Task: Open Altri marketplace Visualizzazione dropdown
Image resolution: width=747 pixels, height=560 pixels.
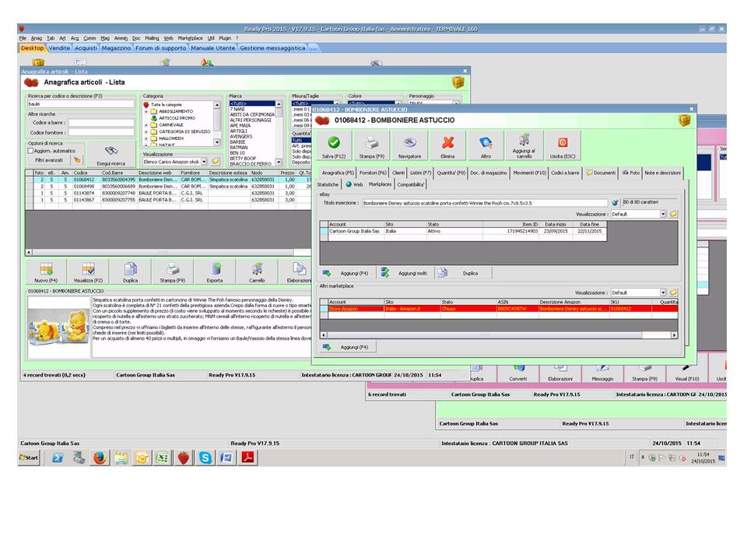Action: pos(663,292)
